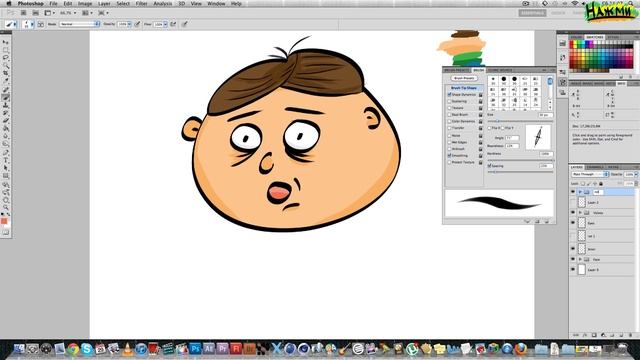Open the brush size preset picker dropdown
The image size is (640, 360).
tap(28, 24)
